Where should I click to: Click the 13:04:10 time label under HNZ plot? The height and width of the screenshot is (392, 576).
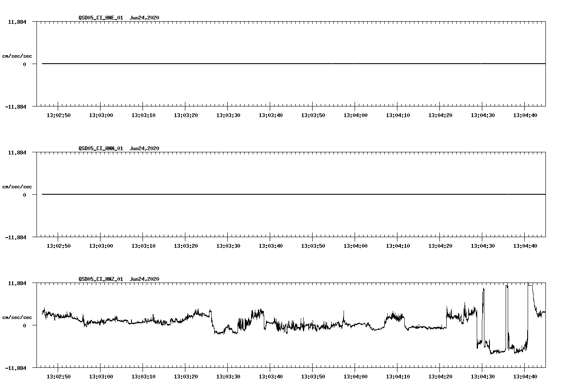[x=398, y=377]
